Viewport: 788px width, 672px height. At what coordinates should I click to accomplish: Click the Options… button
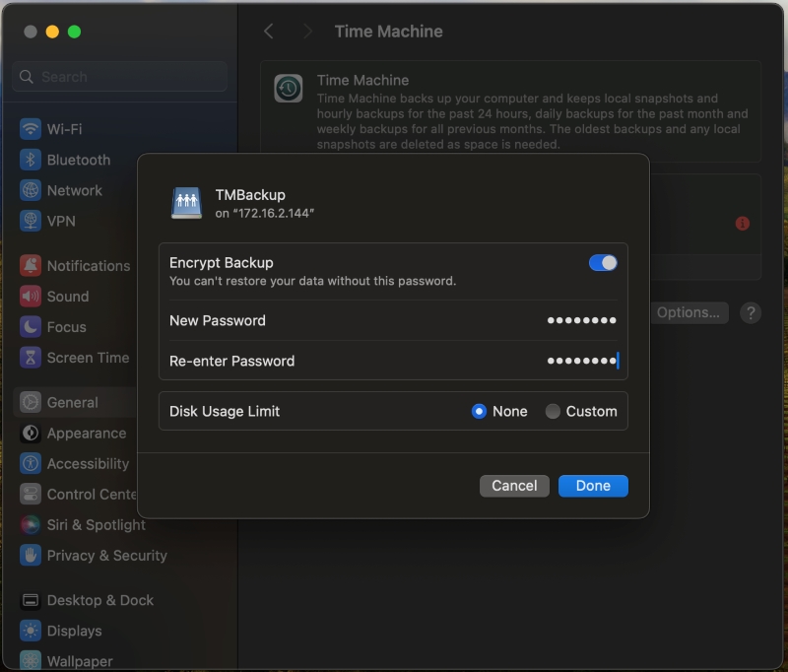689,312
